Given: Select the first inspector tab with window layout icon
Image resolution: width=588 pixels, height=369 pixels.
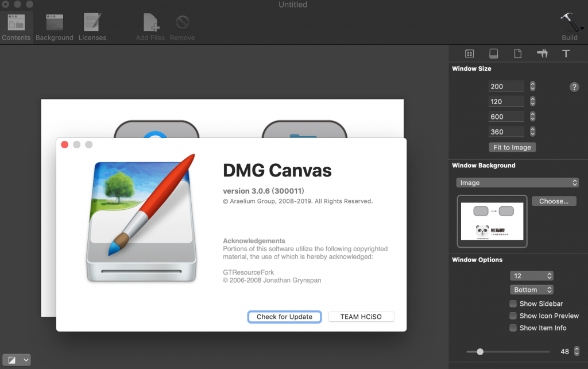Looking at the screenshot, I should 469,53.
